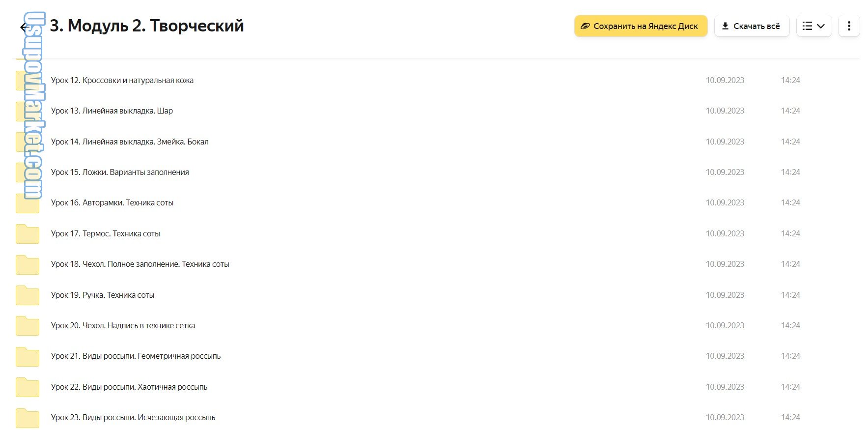Click the Скачать всё download button
This screenshot has height=430, width=868.
(x=751, y=26)
